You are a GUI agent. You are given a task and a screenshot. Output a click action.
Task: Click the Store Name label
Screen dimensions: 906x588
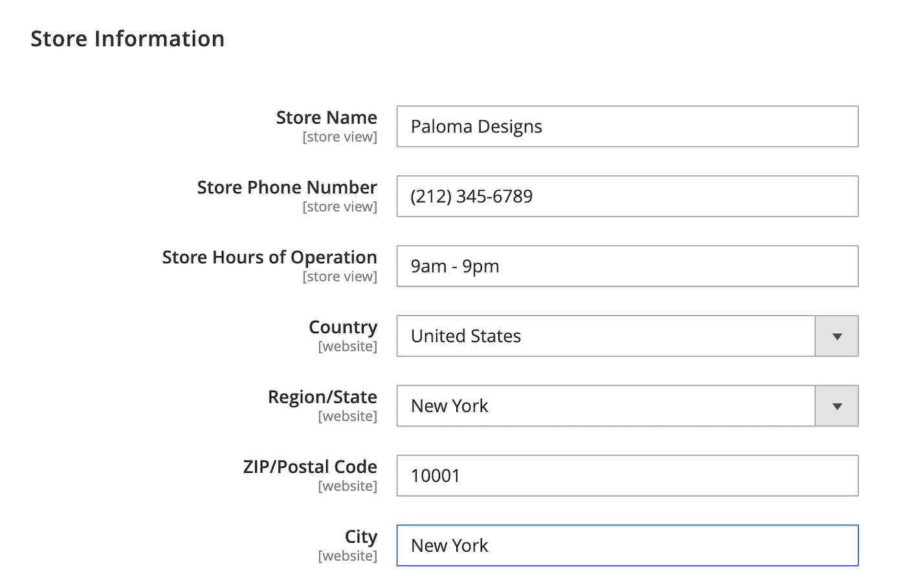326,118
